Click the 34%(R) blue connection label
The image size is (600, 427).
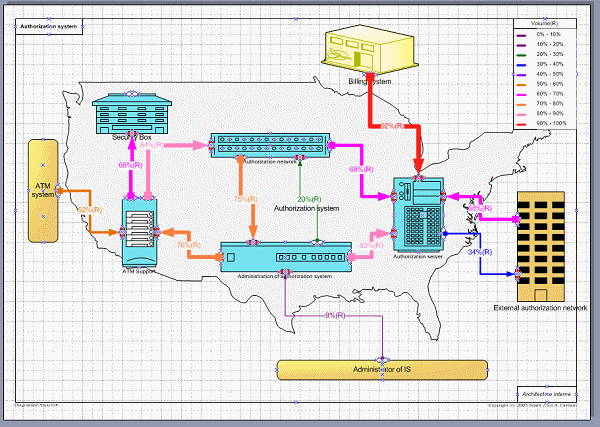[x=480, y=252]
